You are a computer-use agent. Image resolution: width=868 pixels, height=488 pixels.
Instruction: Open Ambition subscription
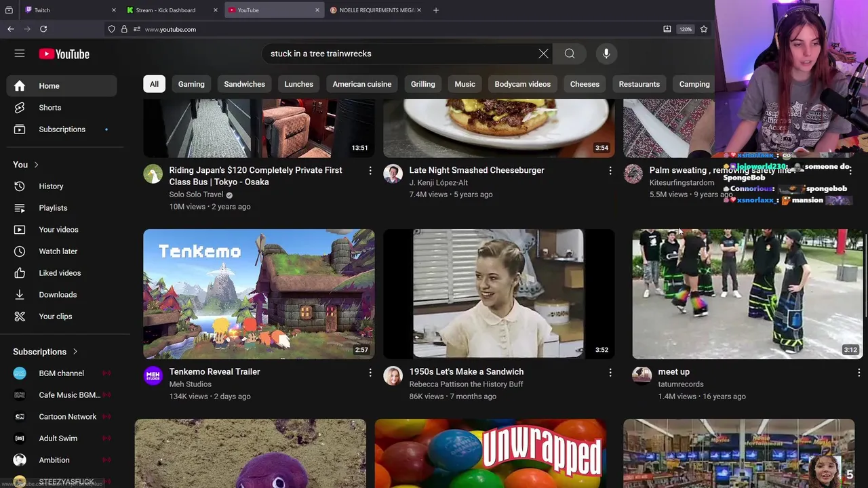click(62, 460)
